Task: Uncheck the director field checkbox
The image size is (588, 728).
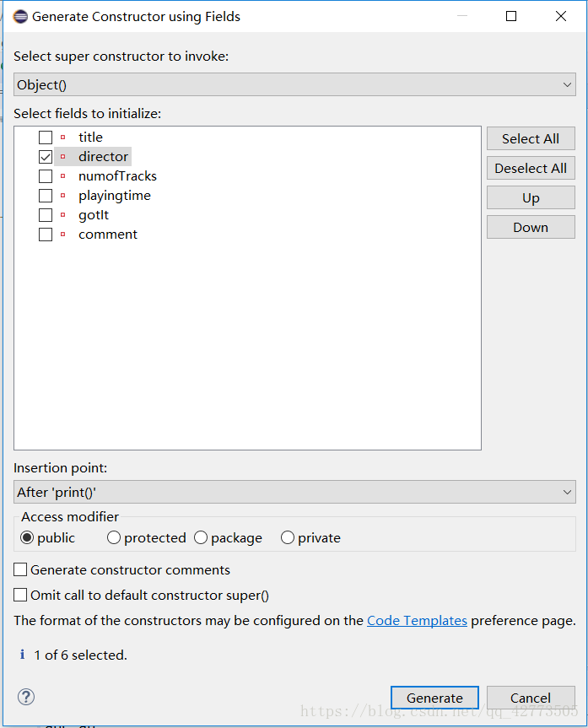Action: click(x=46, y=157)
